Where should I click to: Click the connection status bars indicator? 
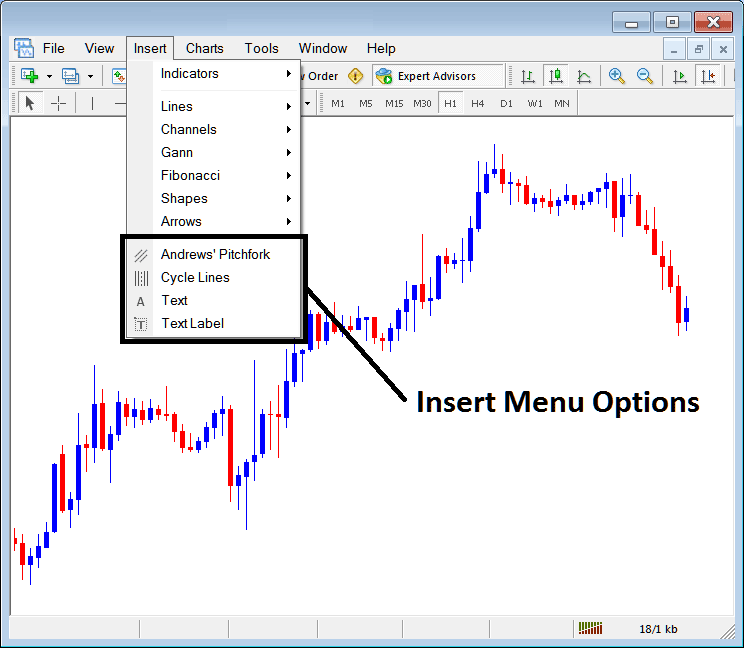pyautogui.click(x=591, y=628)
